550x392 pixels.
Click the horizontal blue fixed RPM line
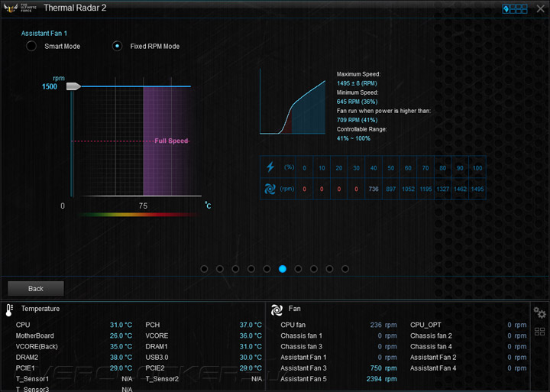136,86
